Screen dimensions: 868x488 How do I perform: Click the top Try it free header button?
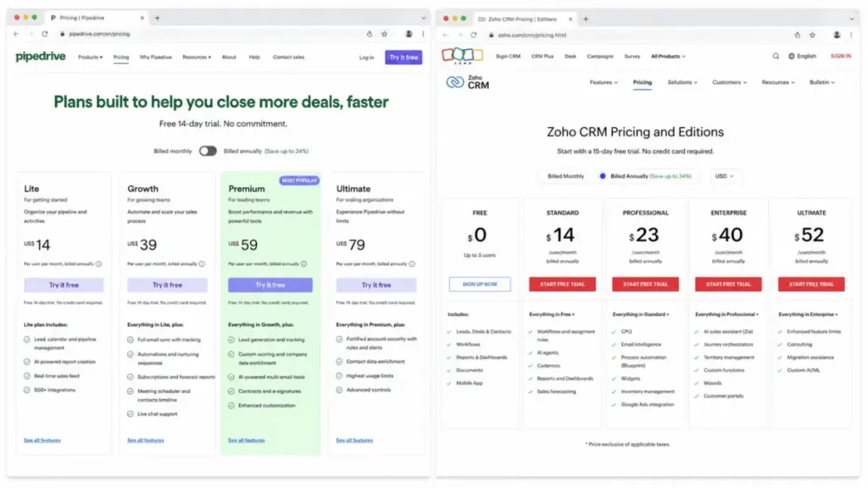click(403, 57)
